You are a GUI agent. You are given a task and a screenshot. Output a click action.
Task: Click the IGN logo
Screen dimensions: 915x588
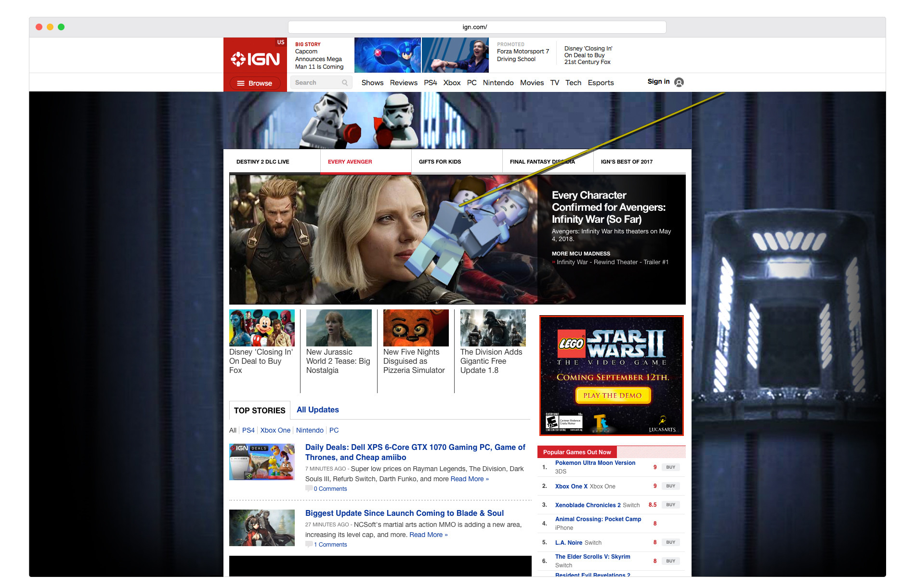[255, 59]
